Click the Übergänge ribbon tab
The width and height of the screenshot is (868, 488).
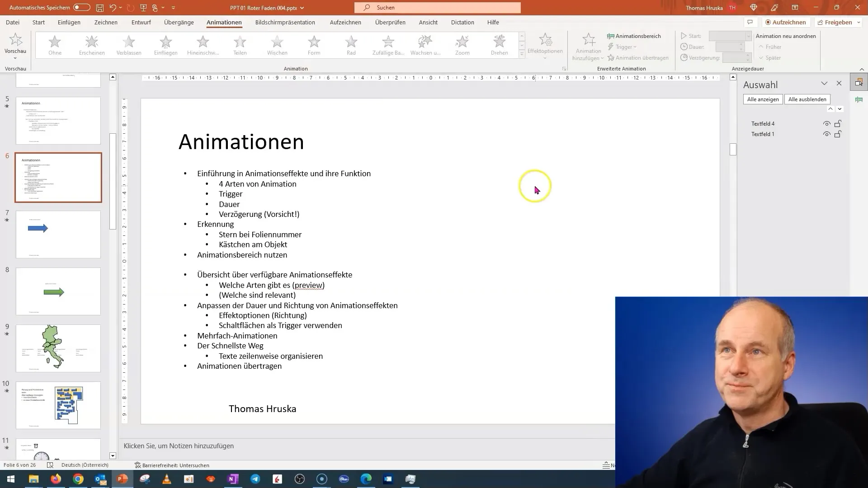(x=179, y=22)
